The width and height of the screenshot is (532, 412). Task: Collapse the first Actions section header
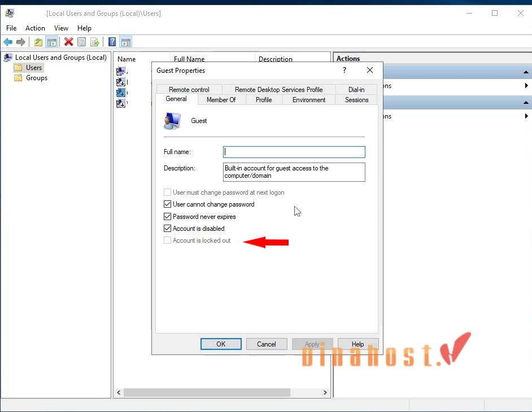[x=525, y=72]
